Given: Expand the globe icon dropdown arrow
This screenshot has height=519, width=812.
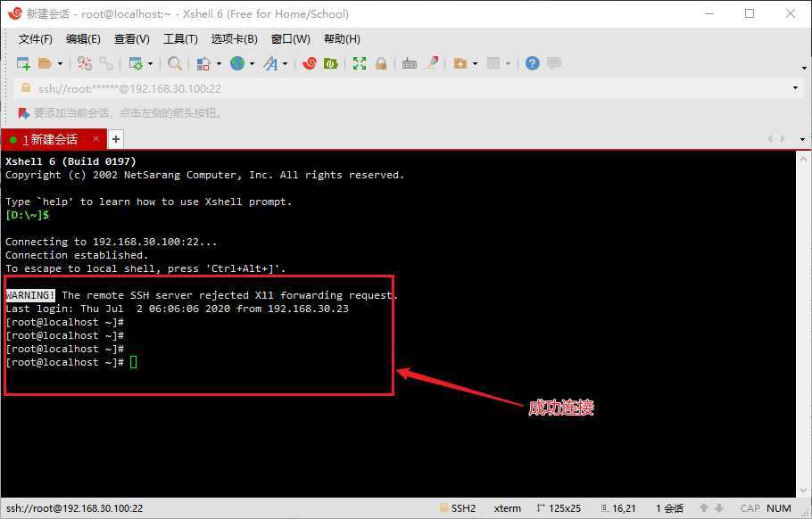Looking at the screenshot, I should click(253, 63).
